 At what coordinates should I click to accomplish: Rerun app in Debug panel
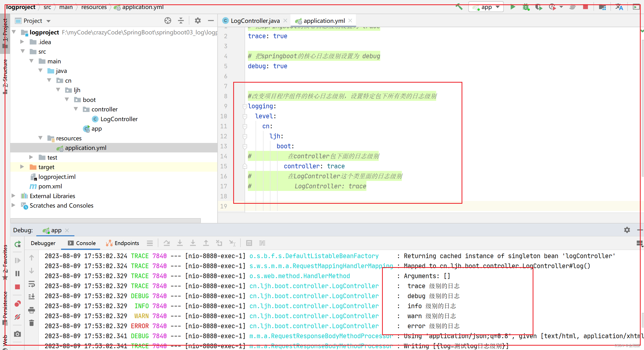pyautogui.click(x=17, y=244)
